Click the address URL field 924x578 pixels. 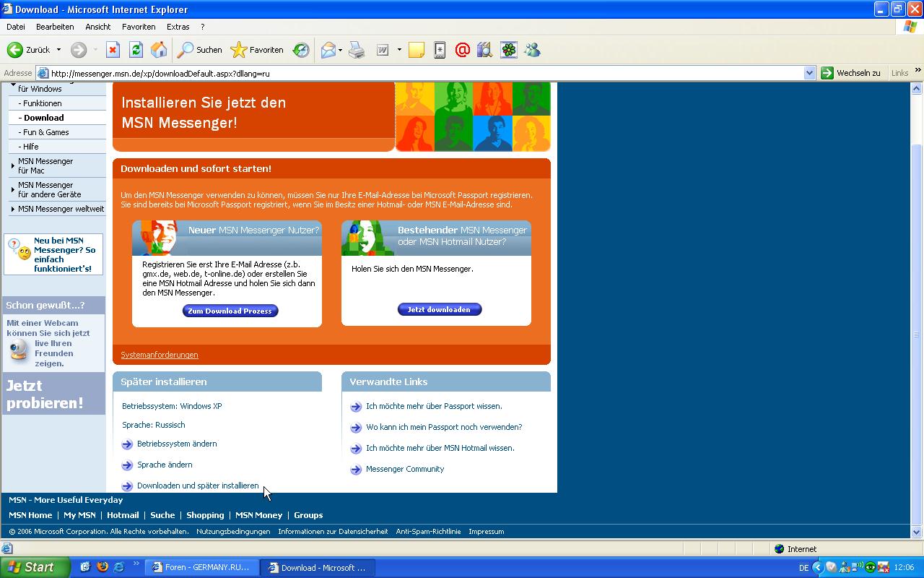[426, 73]
